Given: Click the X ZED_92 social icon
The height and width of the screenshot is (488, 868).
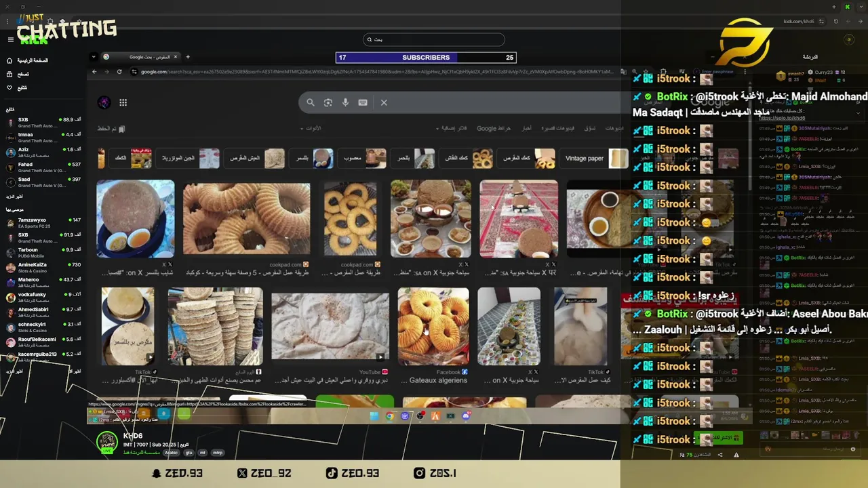Looking at the screenshot, I should click(x=242, y=473).
